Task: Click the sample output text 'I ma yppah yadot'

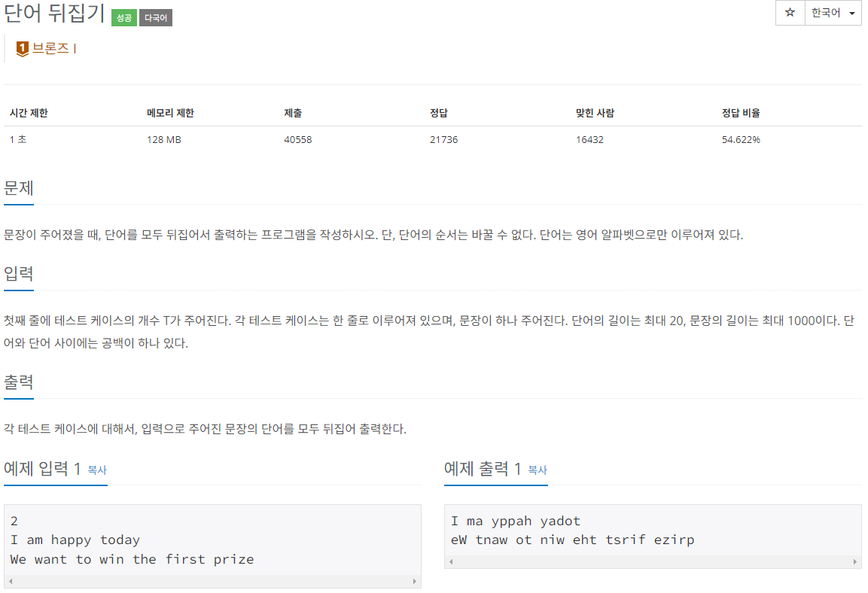Action: pos(516,521)
